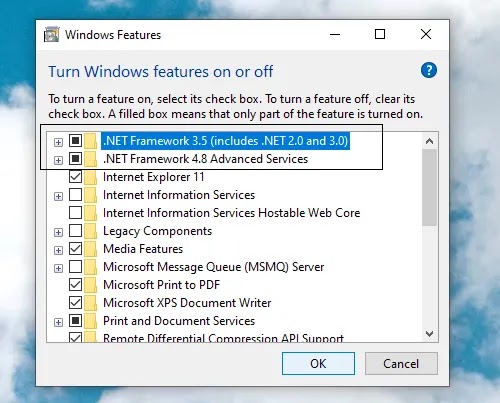Select the Microsoft XPS Document Writer row

coord(187,303)
